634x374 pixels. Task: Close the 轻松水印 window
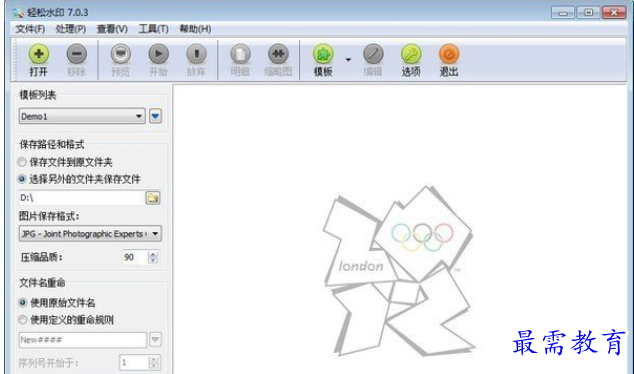pos(614,13)
